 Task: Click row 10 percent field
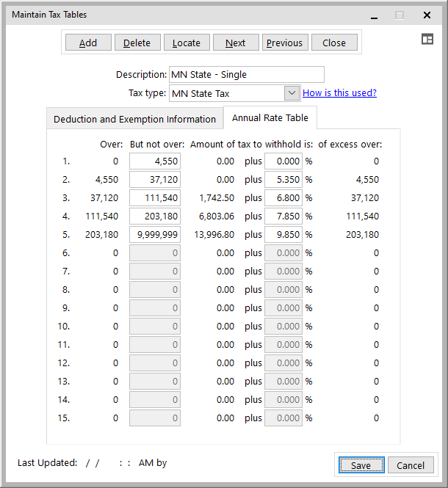coord(283,327)
